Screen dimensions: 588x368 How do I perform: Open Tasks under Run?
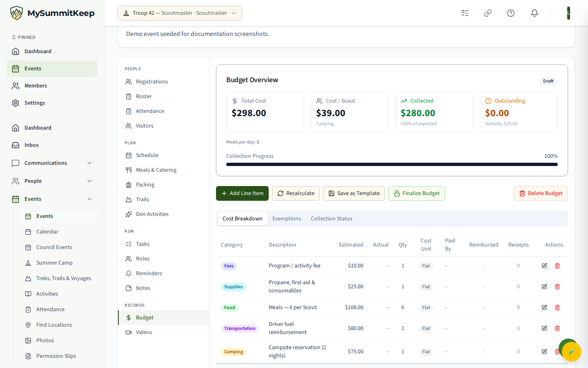point(163,244)
